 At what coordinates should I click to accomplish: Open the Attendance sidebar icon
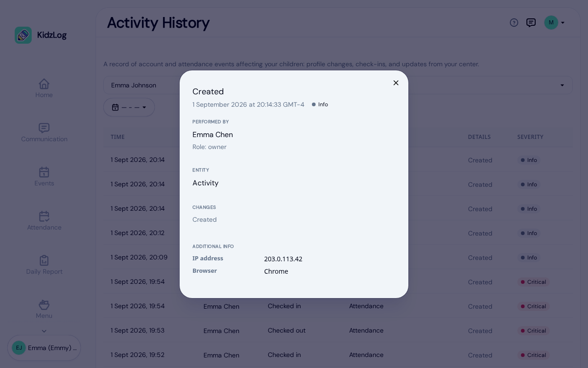pyautogui.click(x=44, y=216)
